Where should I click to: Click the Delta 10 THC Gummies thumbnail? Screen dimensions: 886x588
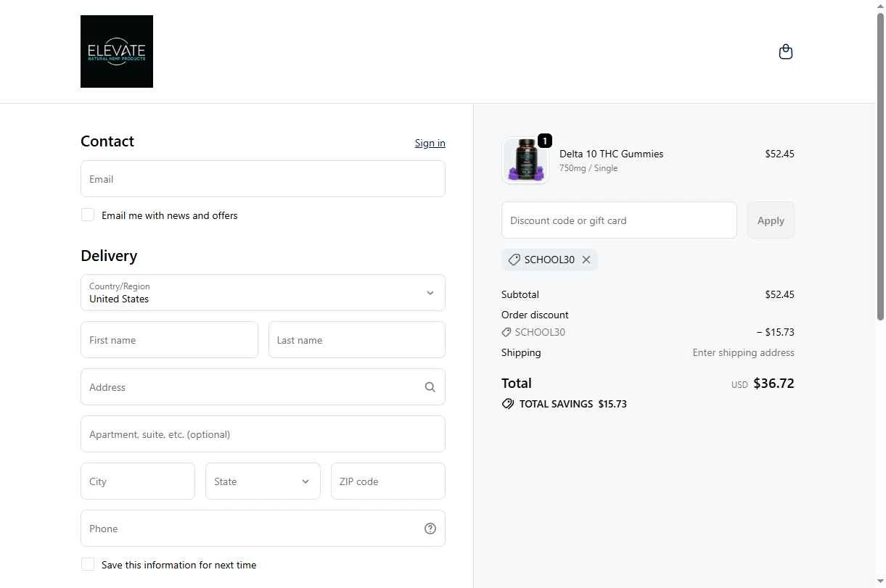[x=525, y=161]
